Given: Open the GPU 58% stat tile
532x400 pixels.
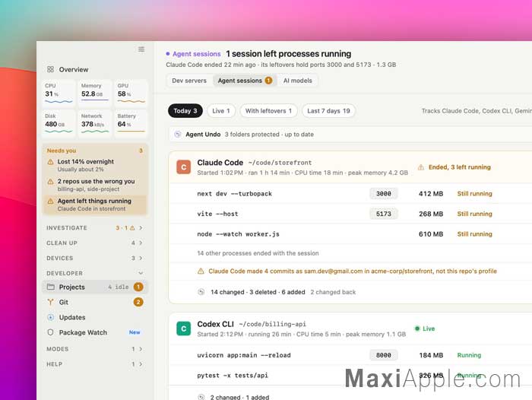Looking at the screenshot, I should (x=131, y=92).
